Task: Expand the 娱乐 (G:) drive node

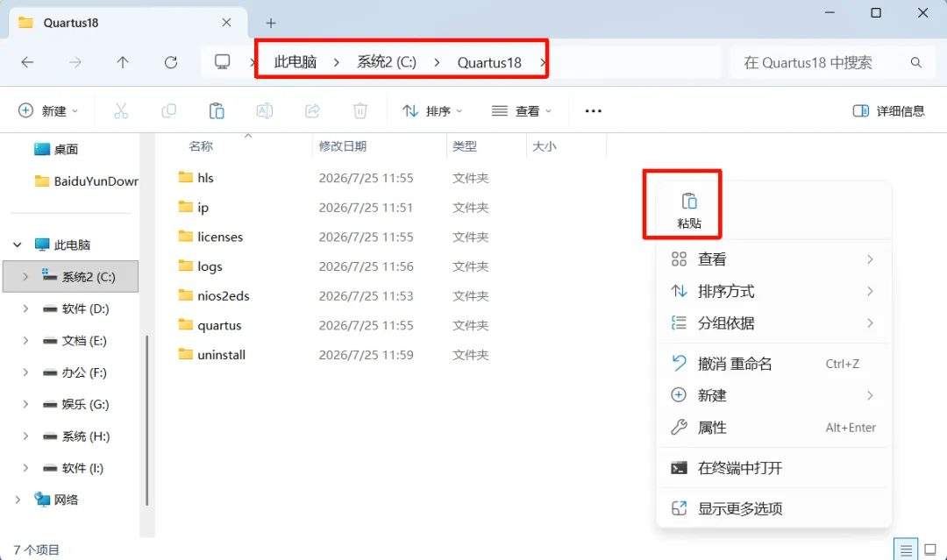Action: tap(25, 404)
